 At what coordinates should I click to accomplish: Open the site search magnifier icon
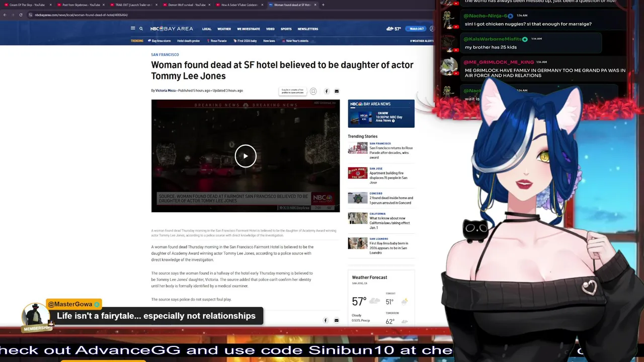click(x=141, y=29)
